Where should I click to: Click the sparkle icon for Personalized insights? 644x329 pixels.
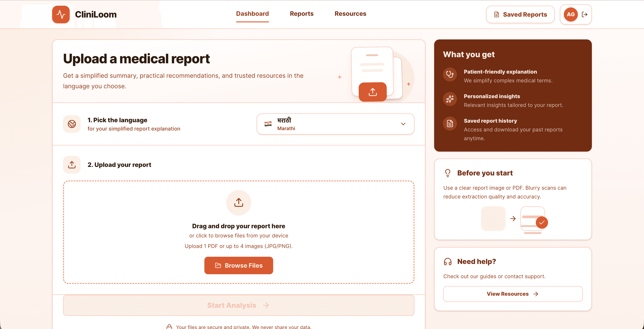pos(450,99)
